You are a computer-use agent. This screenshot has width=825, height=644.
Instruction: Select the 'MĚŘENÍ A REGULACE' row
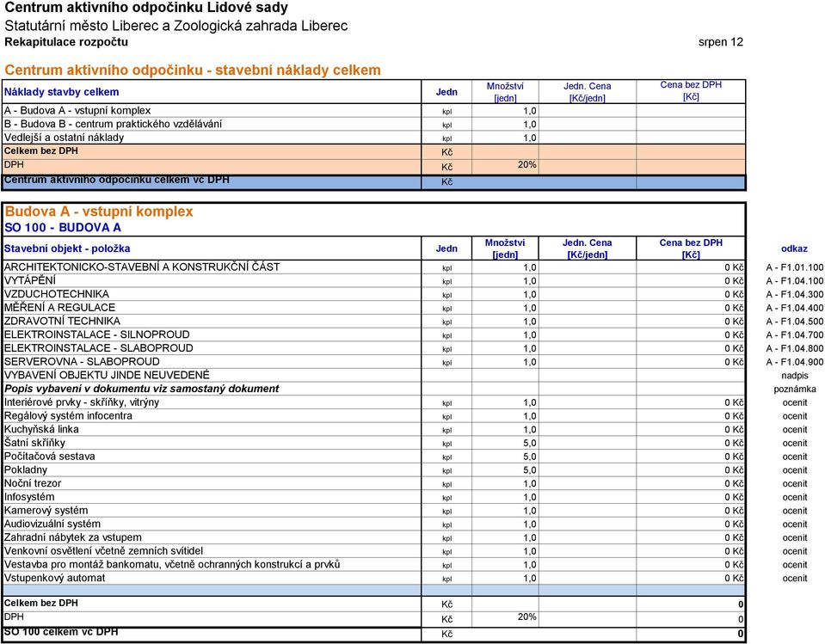(373, 308)
